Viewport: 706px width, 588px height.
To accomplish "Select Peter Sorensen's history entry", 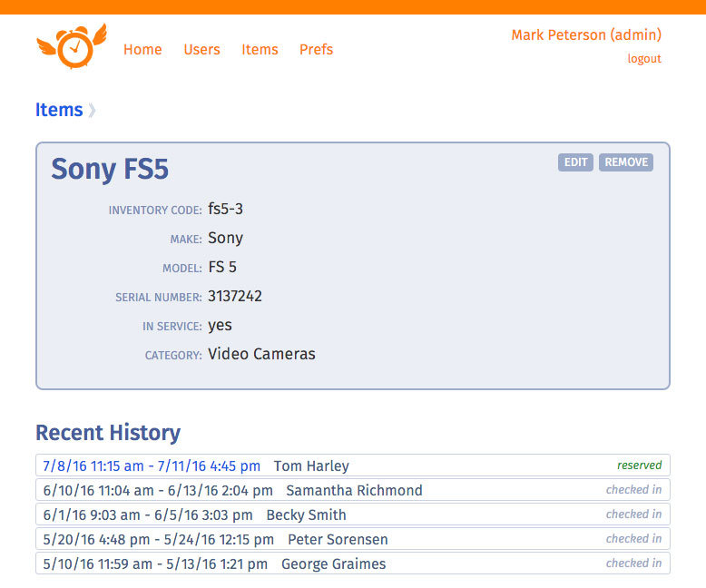I will 353,539.
